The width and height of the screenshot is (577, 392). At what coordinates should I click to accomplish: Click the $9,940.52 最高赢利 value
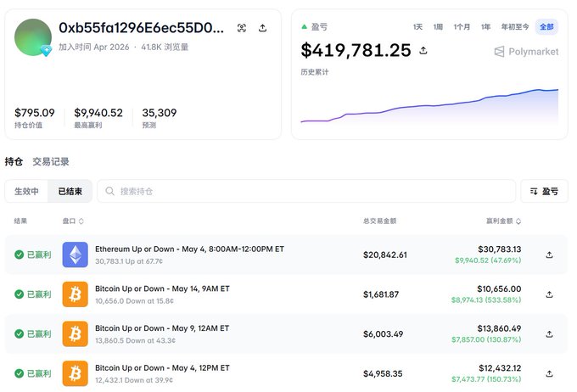pos(98,113)
